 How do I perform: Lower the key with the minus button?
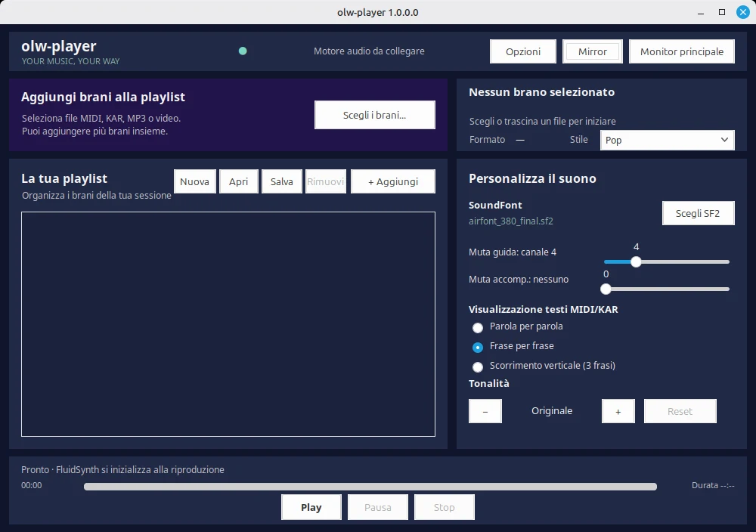point(485,411)
